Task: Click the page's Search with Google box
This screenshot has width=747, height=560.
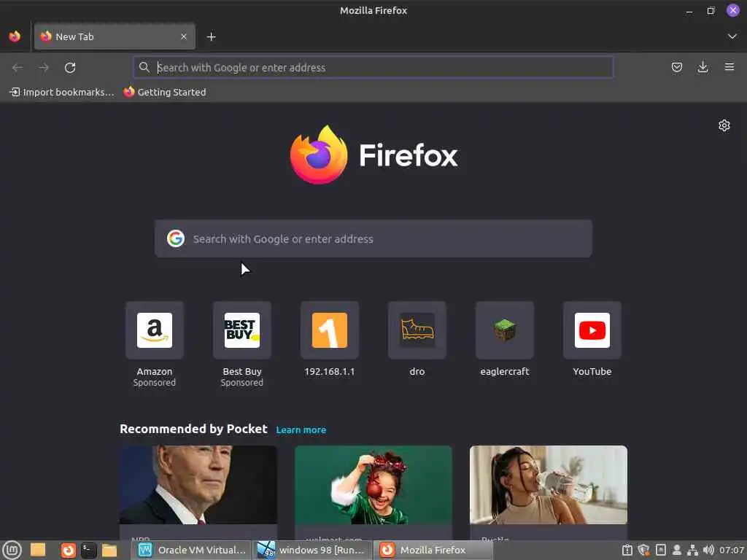Action: pos(373,238)
